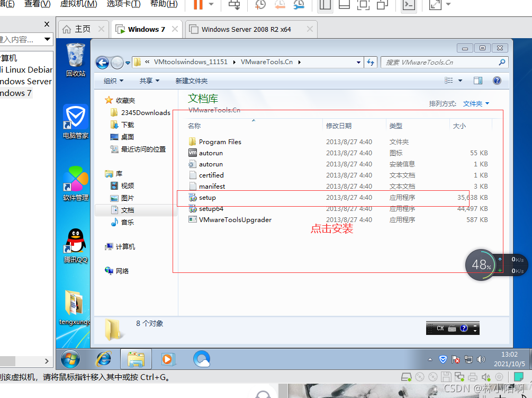Send Ctrl+Alt+Del using the VMware toolbar icon
Image resolution: width=532 pixels, height=398 pixels.
coord(234,4)
